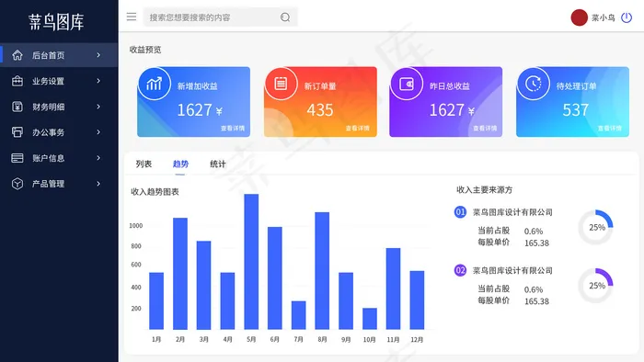Open the 财务明细 menu item
The height and width of the screenshot is (362, 644).
pos(59,107)
